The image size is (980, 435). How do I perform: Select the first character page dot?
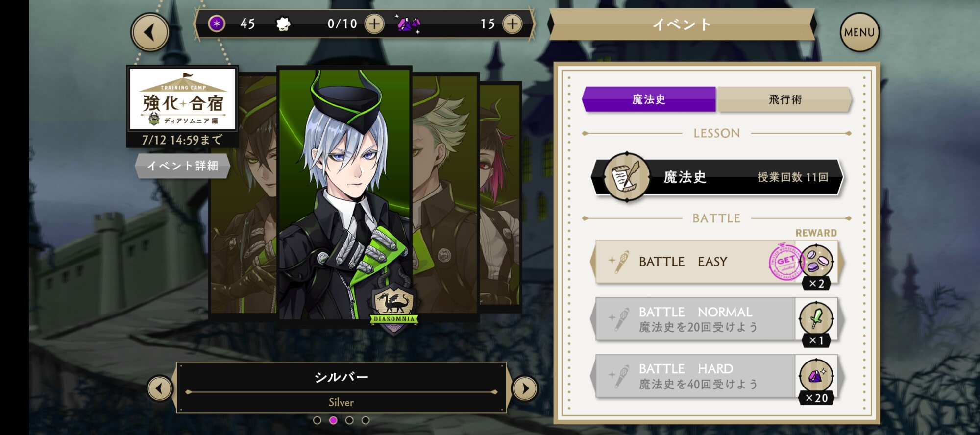317,420
